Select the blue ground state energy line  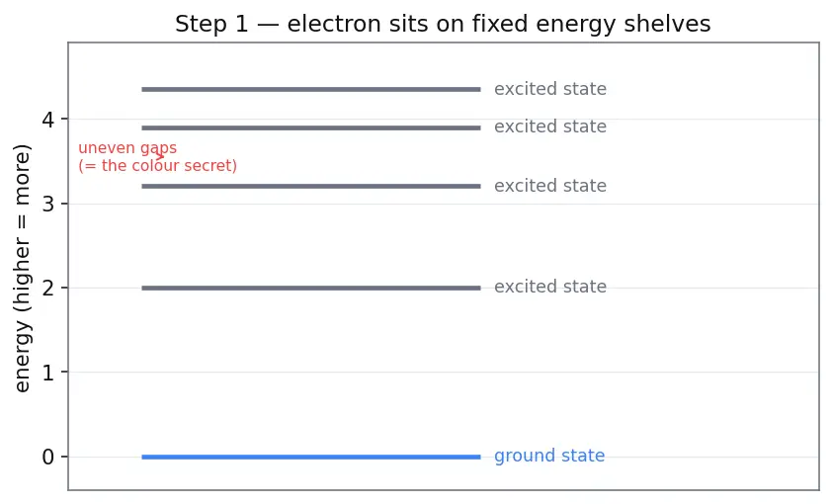311,457
